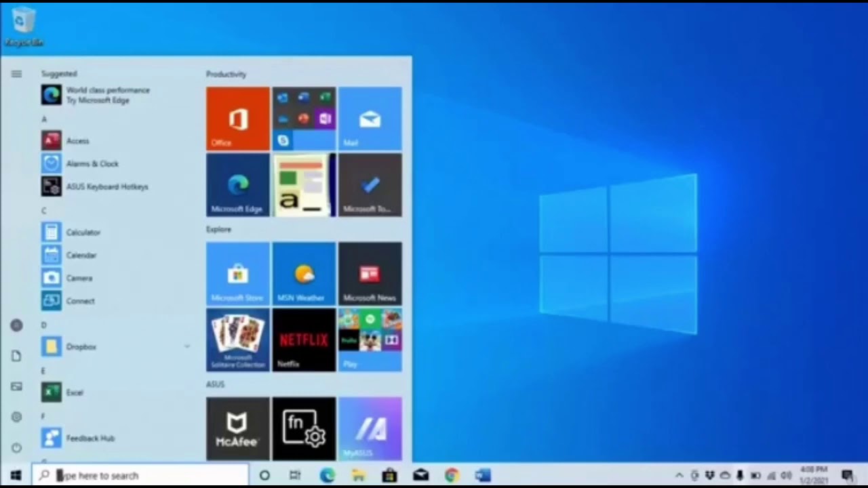Open the Microsoft News tile

click(370, 274)
